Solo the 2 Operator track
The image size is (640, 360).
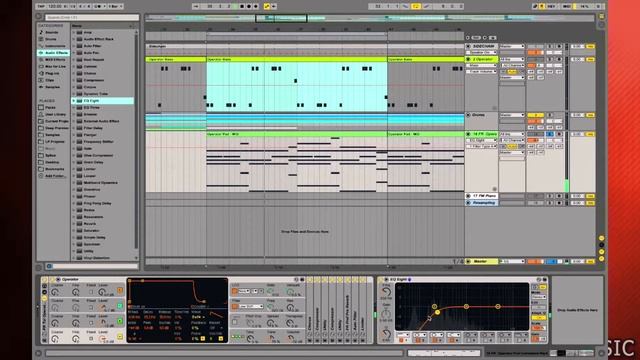550,60
